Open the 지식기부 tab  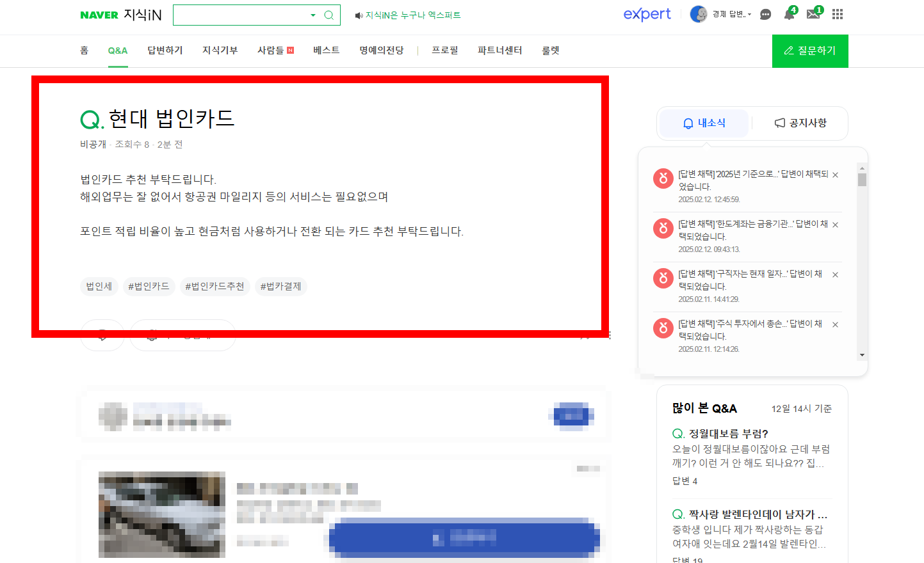pos(220,51)
